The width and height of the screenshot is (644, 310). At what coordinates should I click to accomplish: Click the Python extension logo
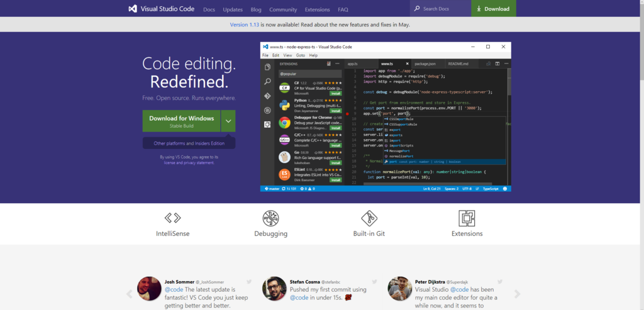(x=285, y=105)
